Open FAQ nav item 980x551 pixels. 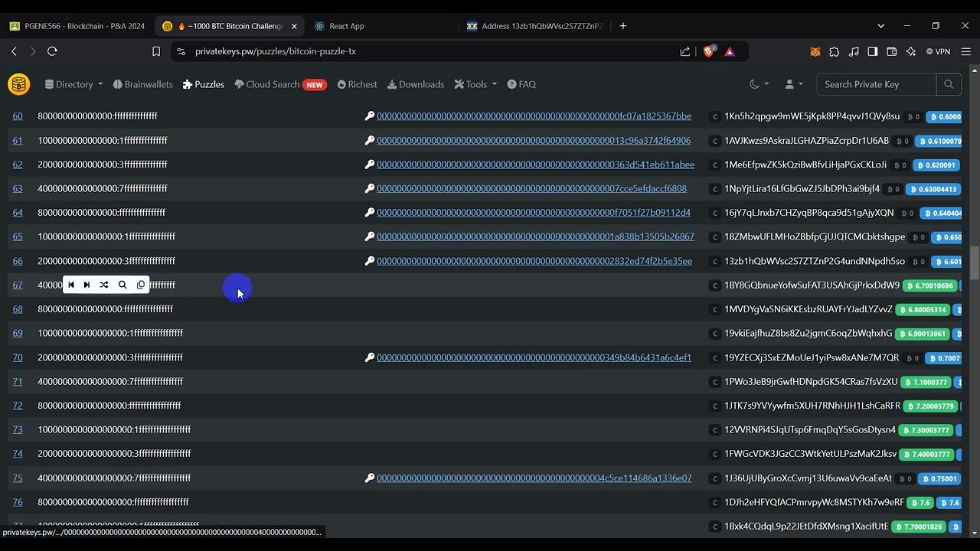point(521,84)
